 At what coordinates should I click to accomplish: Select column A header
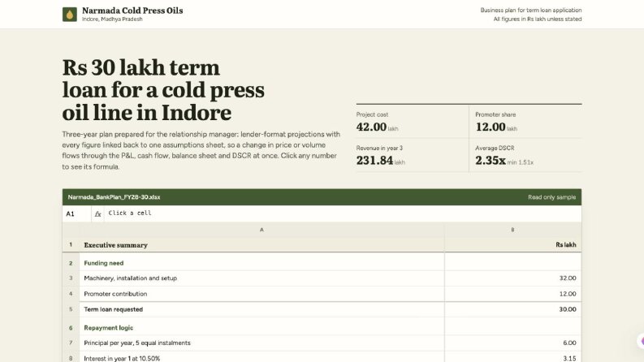tap(261, 230)
